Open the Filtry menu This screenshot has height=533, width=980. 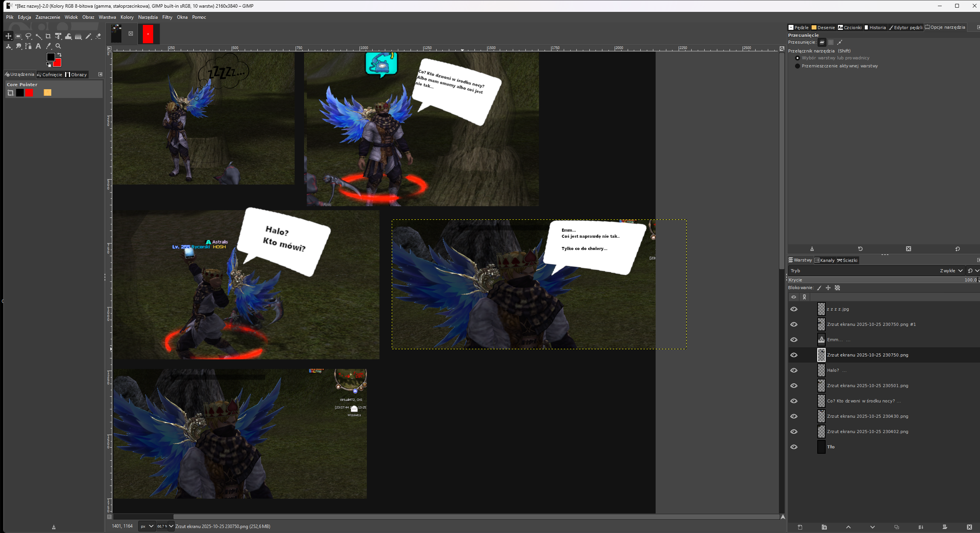167,17
